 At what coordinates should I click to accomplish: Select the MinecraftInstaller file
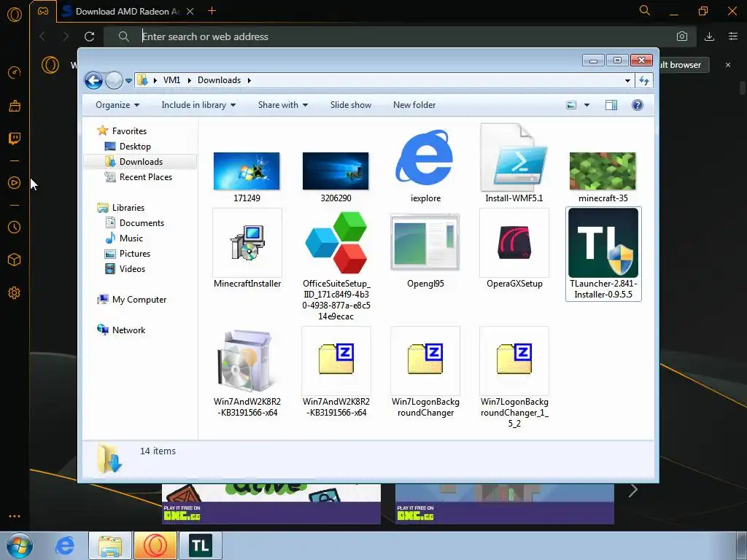click(x=247, y=249)
